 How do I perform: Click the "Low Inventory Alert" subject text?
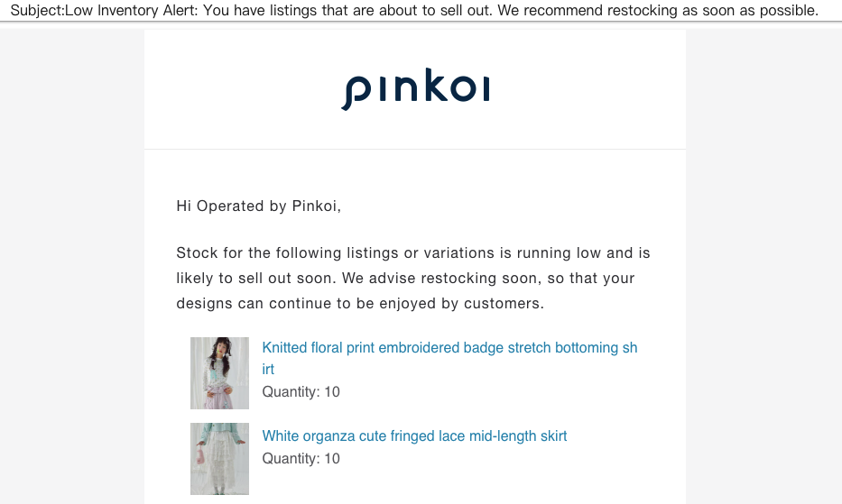tap(131, 10)
